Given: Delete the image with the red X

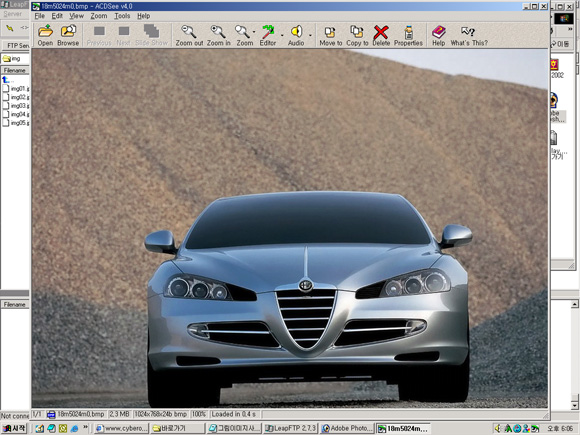Looking at the screenshot, I should pyautogui.click(x=381, y=36).
